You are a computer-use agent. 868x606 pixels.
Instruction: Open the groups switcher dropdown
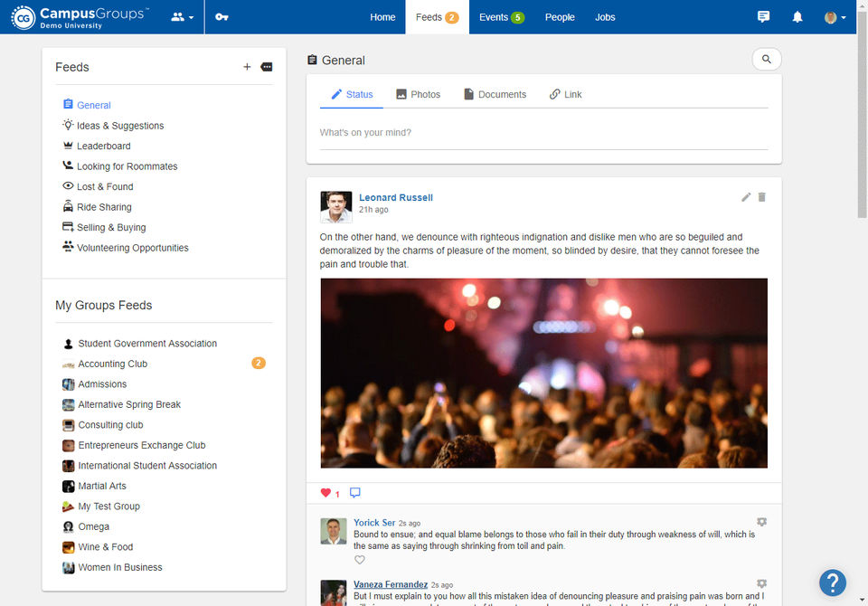pyautogui.click(x=182, y=17)
